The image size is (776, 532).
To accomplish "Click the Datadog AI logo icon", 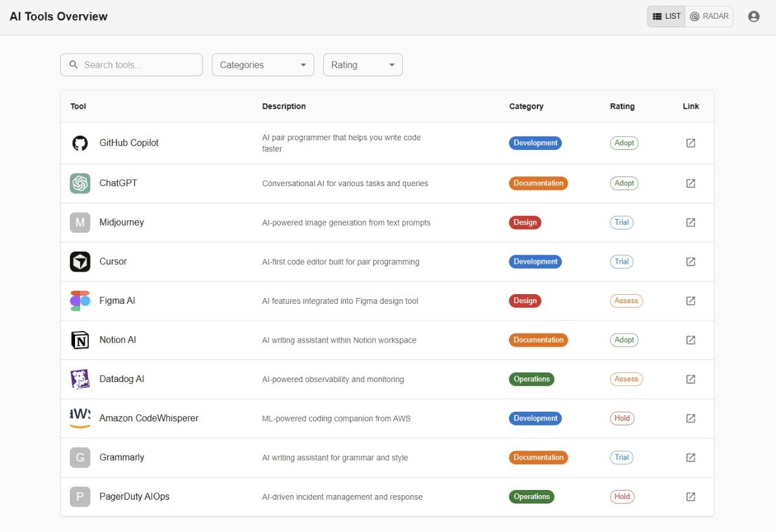I will [x=80, y=379].
